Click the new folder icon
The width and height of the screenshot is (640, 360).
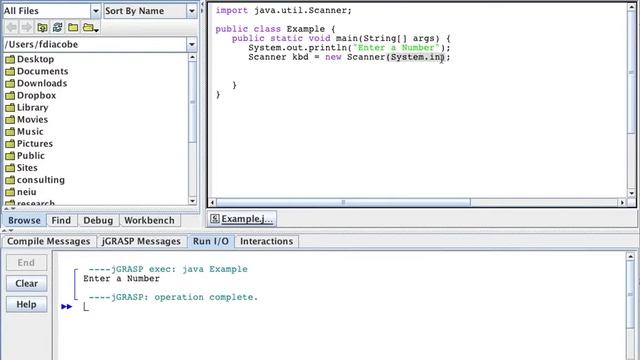[73, 27]
